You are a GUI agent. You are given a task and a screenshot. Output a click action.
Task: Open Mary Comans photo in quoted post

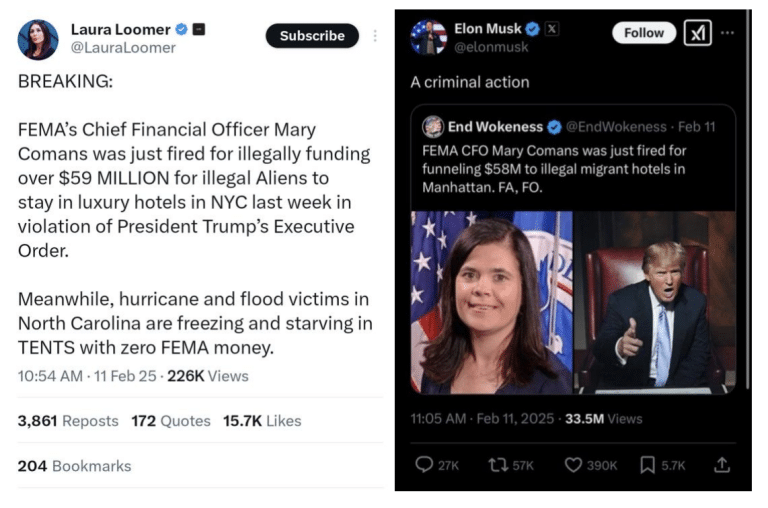491,302
